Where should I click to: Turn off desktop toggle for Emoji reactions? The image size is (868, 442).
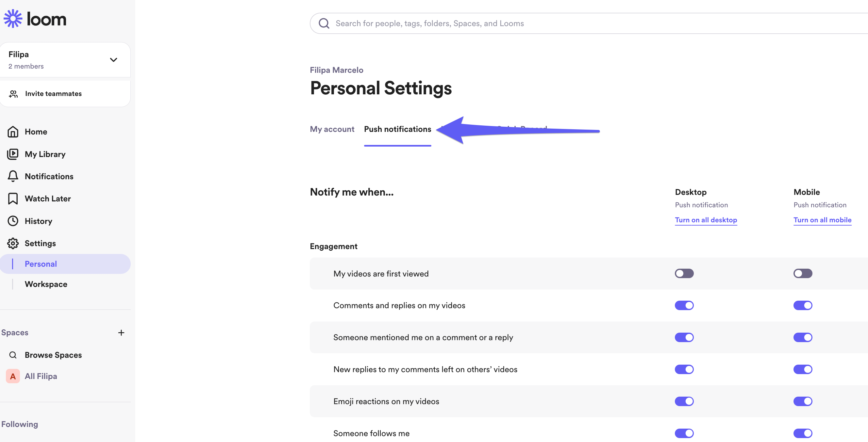coord(684,401)
